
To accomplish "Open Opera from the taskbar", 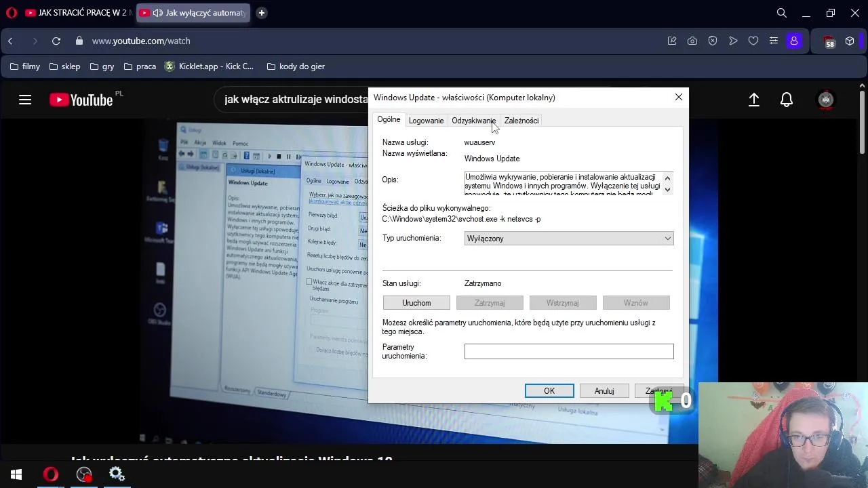I will [x=51, y=474].
